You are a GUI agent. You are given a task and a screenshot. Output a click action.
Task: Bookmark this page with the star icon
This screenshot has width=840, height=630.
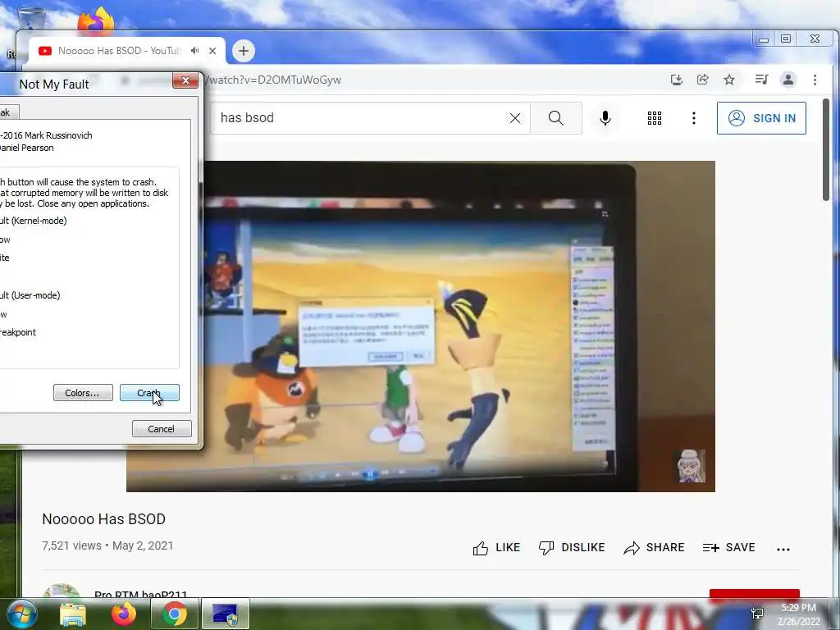729,80
